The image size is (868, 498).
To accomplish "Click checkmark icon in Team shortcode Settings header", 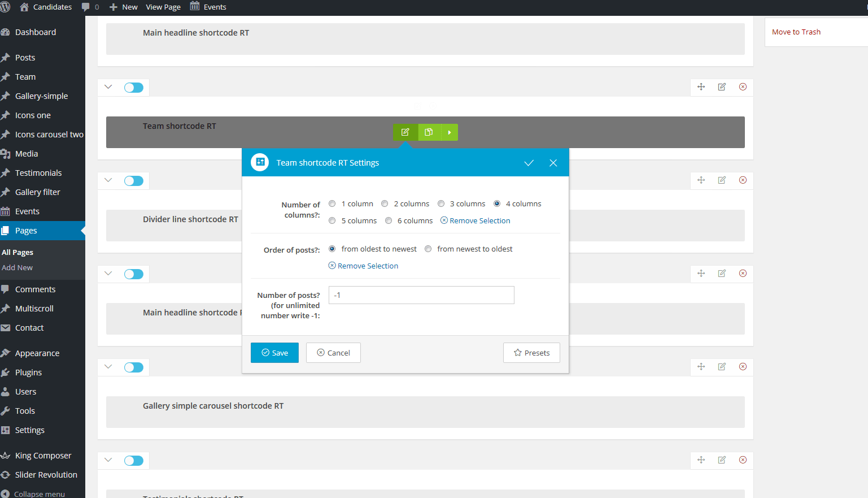I will [529, 163].
